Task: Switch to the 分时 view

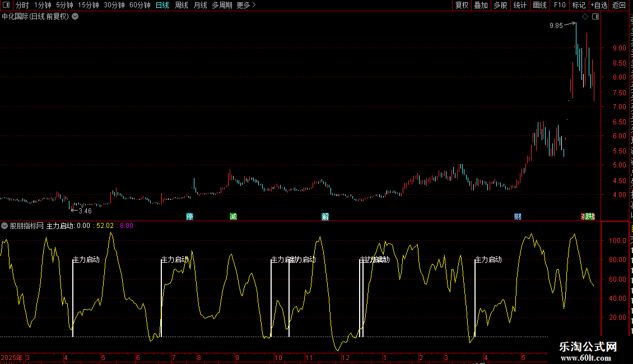Action: [22, 5]
